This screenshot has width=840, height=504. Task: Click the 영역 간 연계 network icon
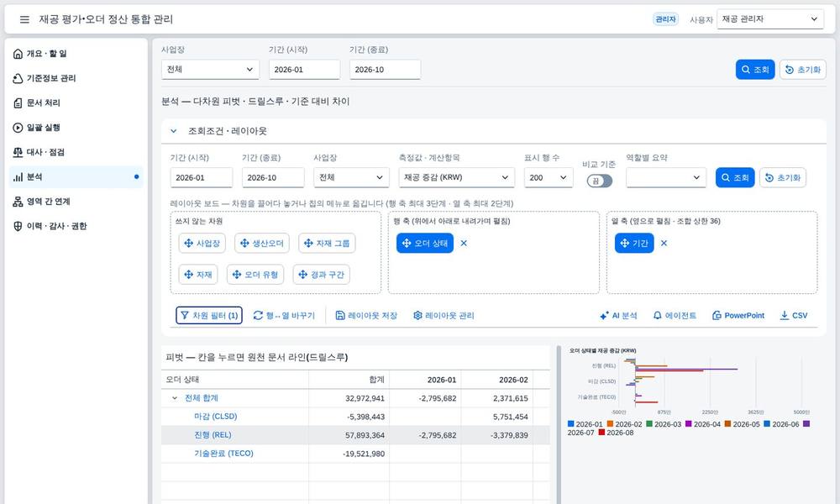[x=18, y=202]
